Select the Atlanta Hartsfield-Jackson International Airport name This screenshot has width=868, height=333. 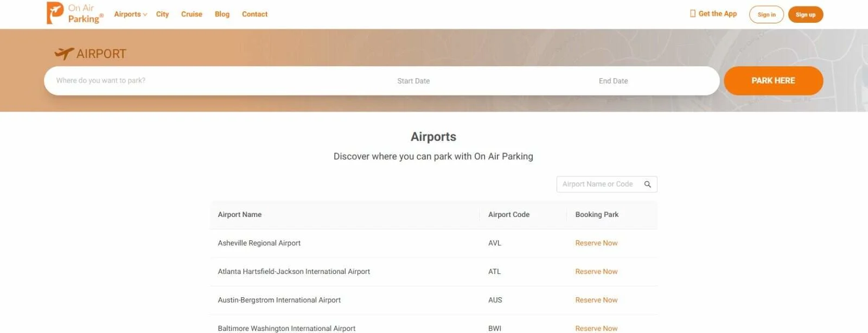[x=293, y=271]
